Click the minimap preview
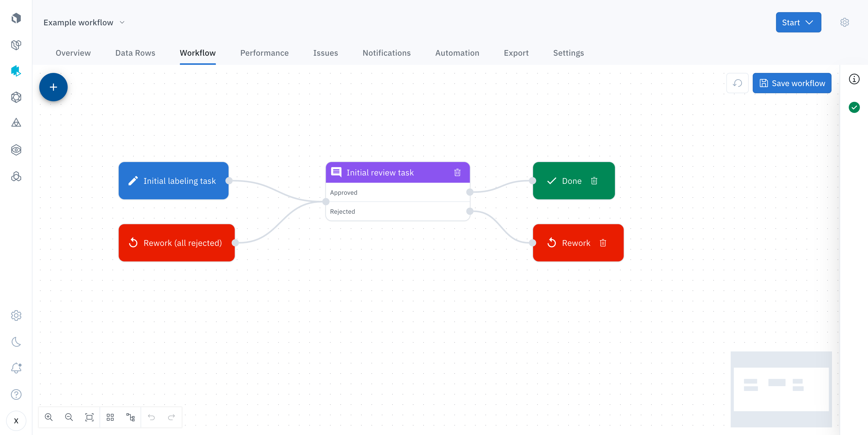This screenshot has width=868, height=435. coord(781,389)
